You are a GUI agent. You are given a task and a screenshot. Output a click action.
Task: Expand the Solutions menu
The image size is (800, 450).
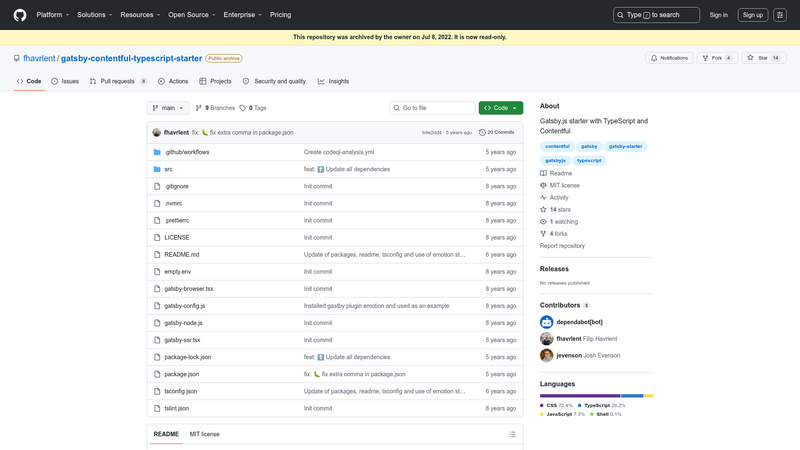click(94, 15)
